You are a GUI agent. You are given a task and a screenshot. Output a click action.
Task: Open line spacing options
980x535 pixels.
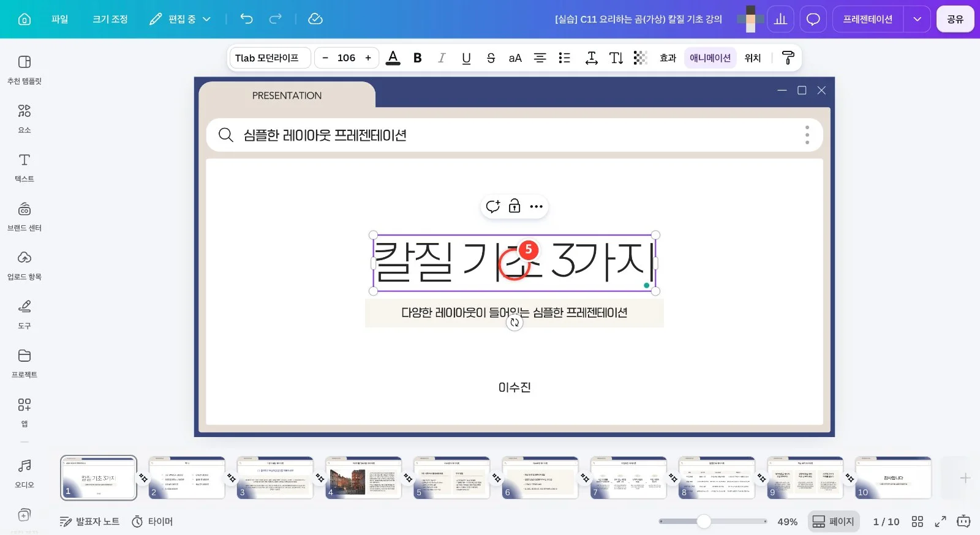pyautogui.click(x=591, y=58)
